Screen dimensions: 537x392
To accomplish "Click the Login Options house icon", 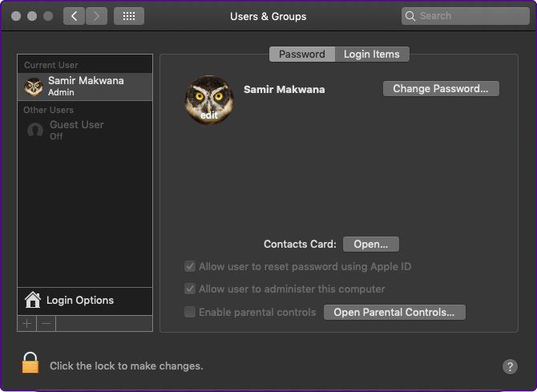I will 33,300.
